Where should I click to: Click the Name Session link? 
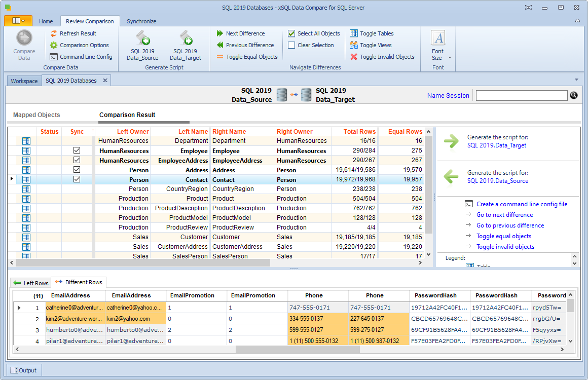(x=448, y=96)
